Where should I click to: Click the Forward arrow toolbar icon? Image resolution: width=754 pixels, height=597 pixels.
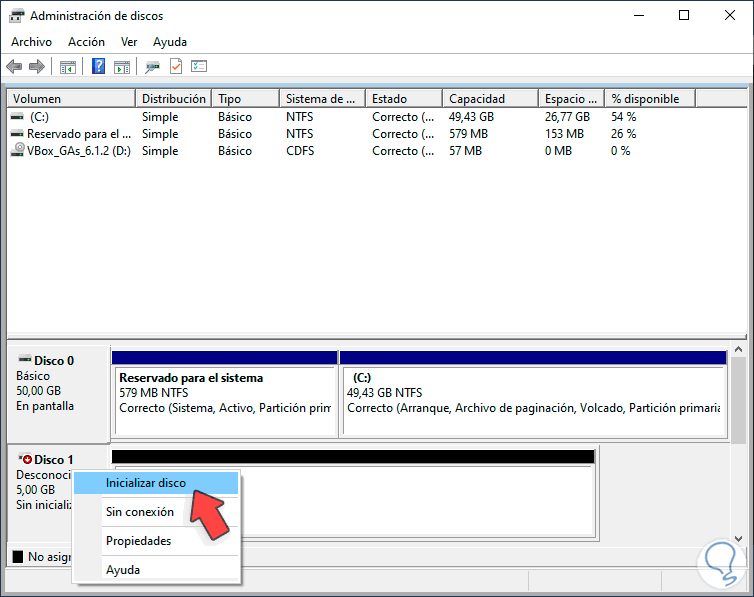[37, 66]
